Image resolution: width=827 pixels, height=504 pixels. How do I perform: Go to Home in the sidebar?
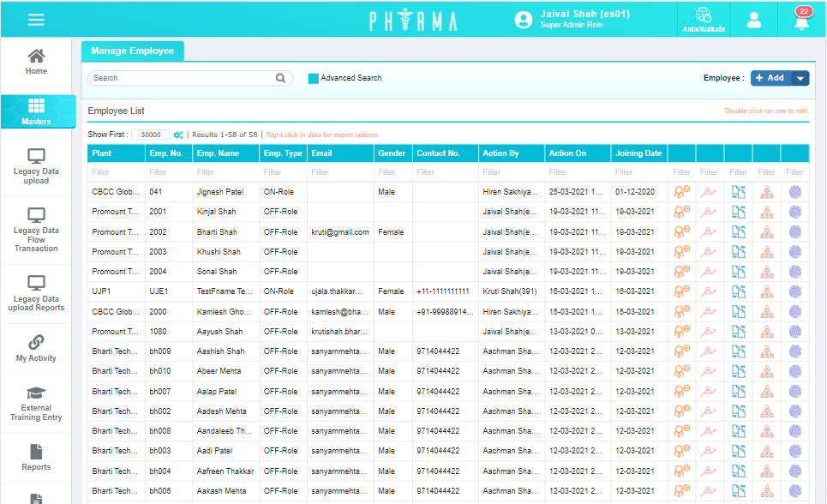(x=37, y=62)
